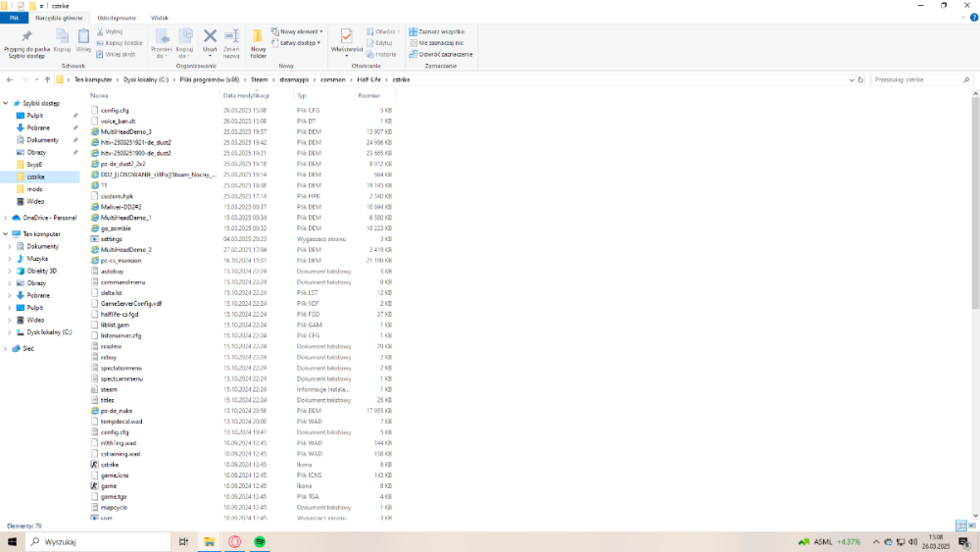Pin folder to Quick access (Przypnij do paska)
Screen dimensions: 980x552
click(x=26, y=43)
